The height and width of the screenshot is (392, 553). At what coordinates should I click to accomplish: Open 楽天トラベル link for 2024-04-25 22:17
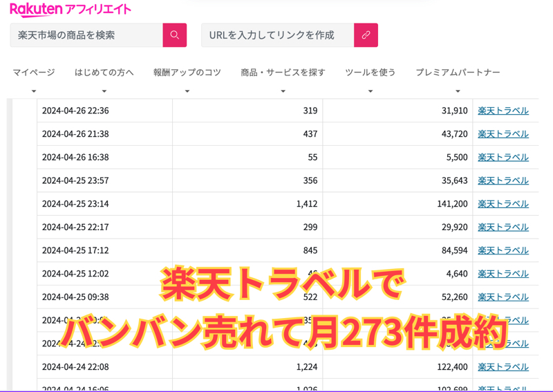(503, 227)
